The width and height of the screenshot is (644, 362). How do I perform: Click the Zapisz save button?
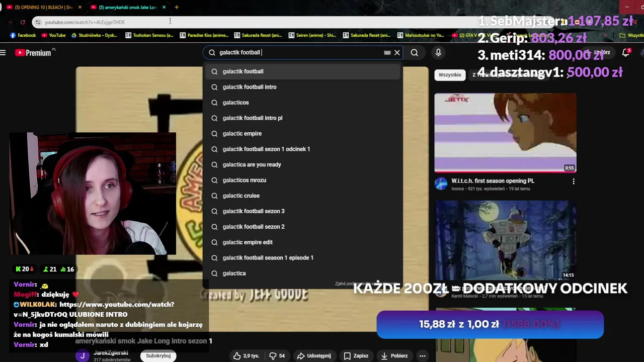pyautogui.click(x=356, y=355)
